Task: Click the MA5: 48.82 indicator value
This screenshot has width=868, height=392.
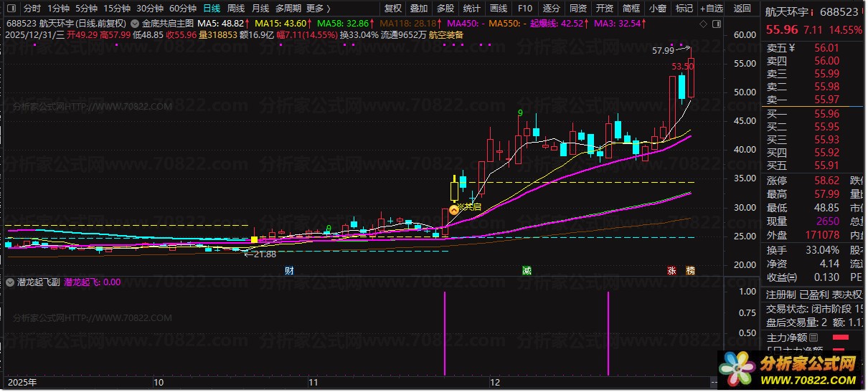Action: pos(222,23)
